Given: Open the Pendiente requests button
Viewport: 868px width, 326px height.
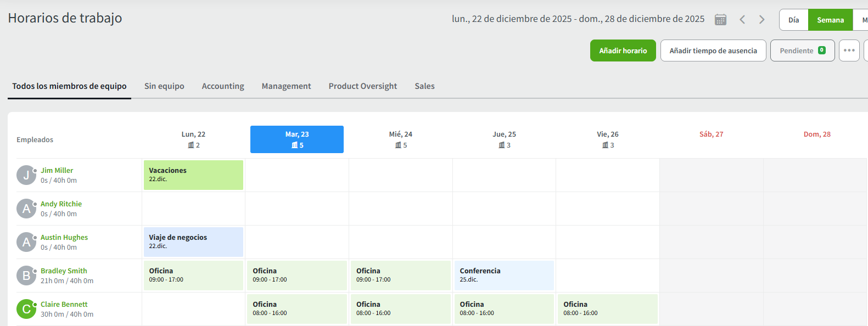Looking at the screenshot, I should point(802,50).
